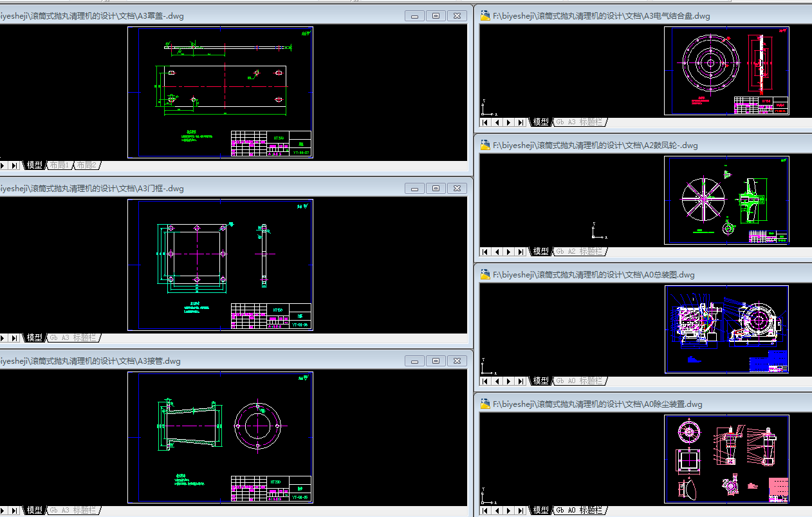Viewport: 812px width, 517px height.
Task: Select the 模型 tab in A2鼓风轮-.dwg window
Action: (x=541, y=252)
